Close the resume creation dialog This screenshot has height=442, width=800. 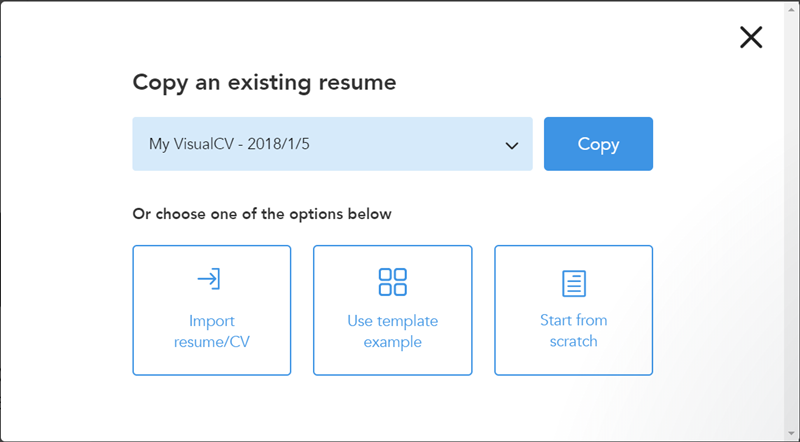point(751,38)
